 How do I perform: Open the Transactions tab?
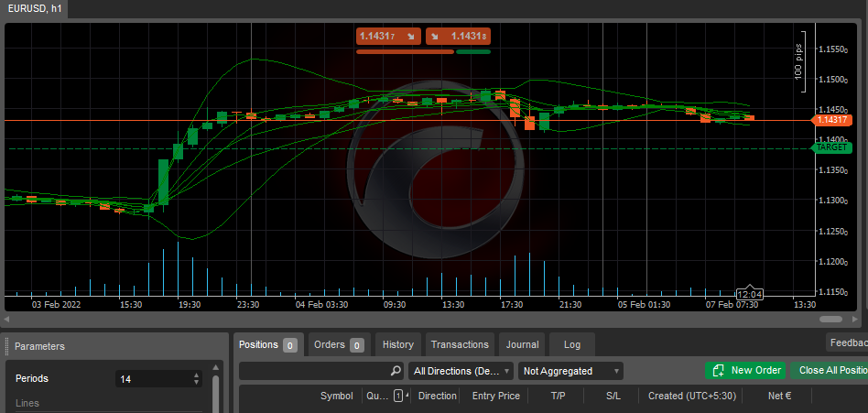(x=460, y=344)
